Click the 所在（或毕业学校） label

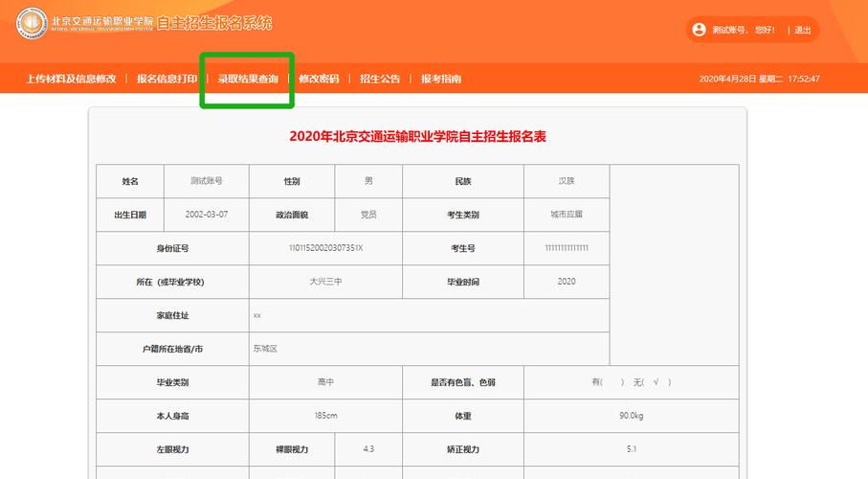point(170,282)
